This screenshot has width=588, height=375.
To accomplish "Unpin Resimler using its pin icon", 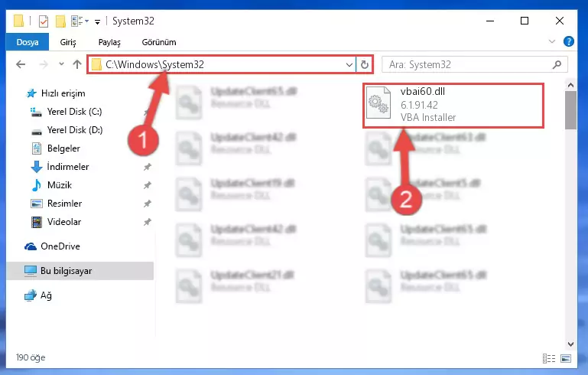I will [x=148, y=204].
